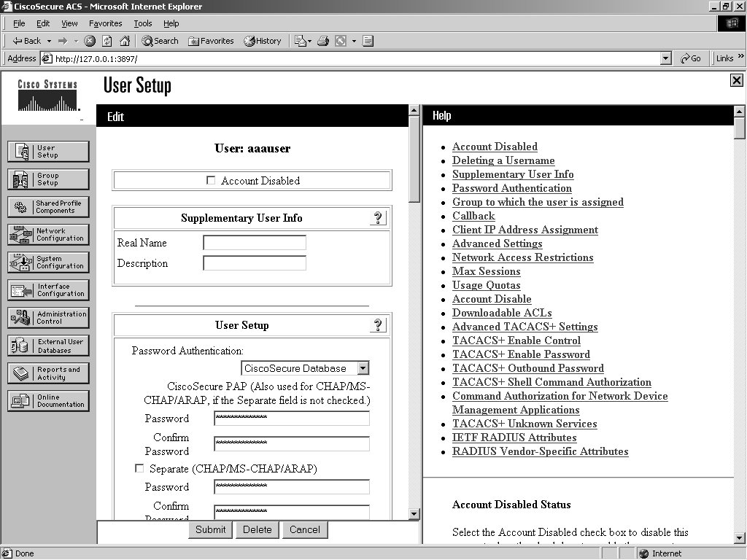The height and width of the screenshot is (560, 747).
Task: Click the Edit pane scroll down arrow
Action: (414, 514)
